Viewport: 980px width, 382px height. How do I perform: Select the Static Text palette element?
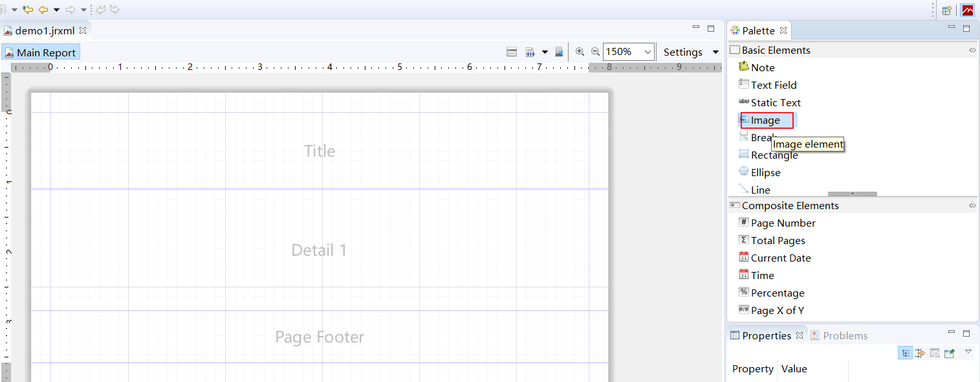(770, 102)
